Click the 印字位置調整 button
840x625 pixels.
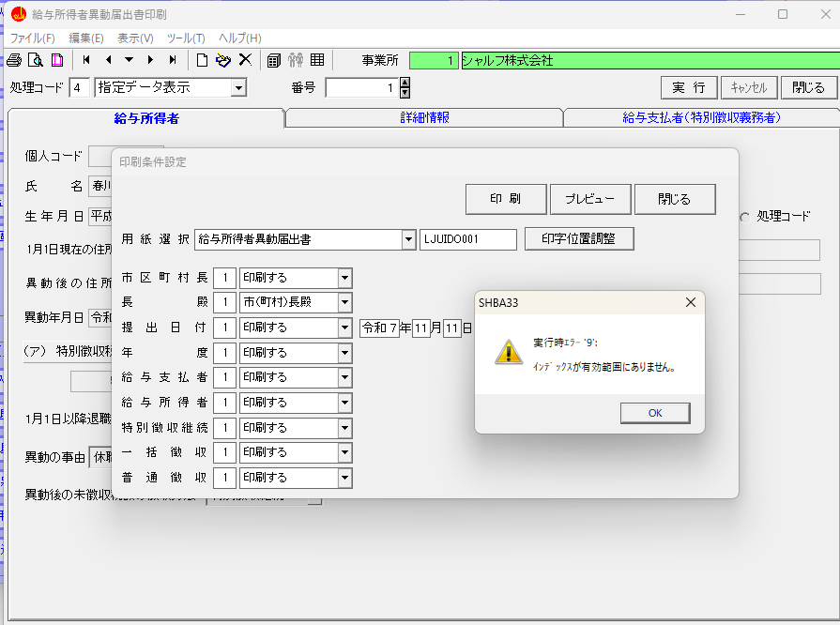coord(579,238)
